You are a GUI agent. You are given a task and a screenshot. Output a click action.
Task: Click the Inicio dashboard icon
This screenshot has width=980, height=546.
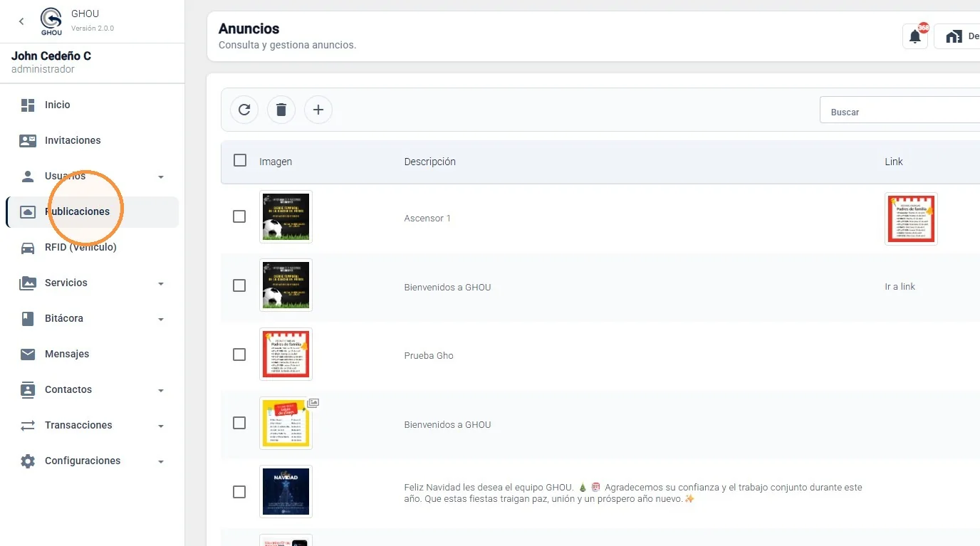[x=28, y=105]
